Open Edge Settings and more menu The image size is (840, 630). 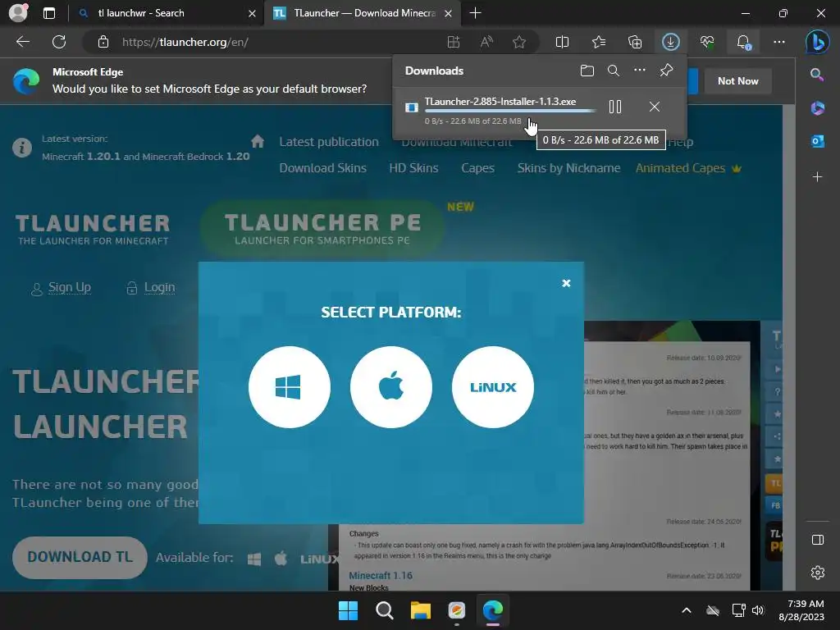tap(779, 42)
